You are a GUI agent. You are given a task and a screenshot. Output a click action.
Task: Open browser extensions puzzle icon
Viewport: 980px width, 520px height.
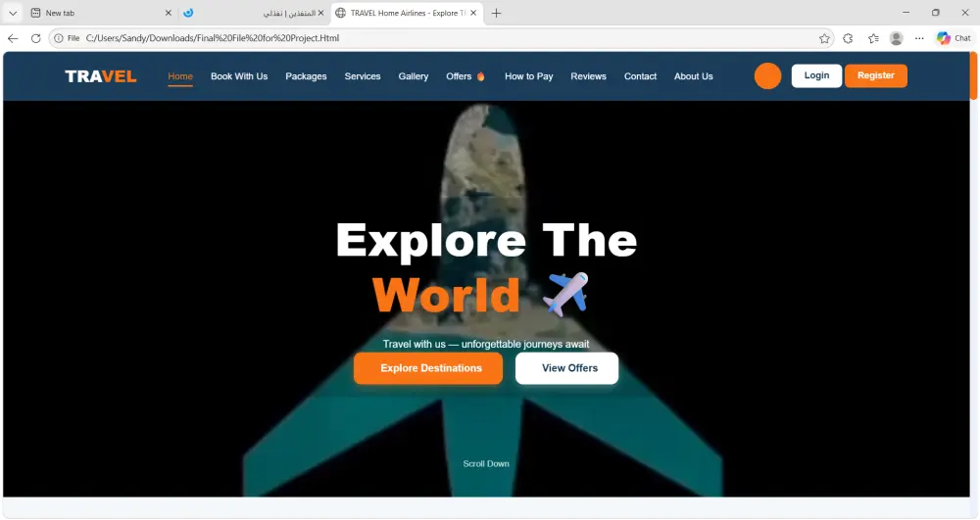(x=848, y=38)
